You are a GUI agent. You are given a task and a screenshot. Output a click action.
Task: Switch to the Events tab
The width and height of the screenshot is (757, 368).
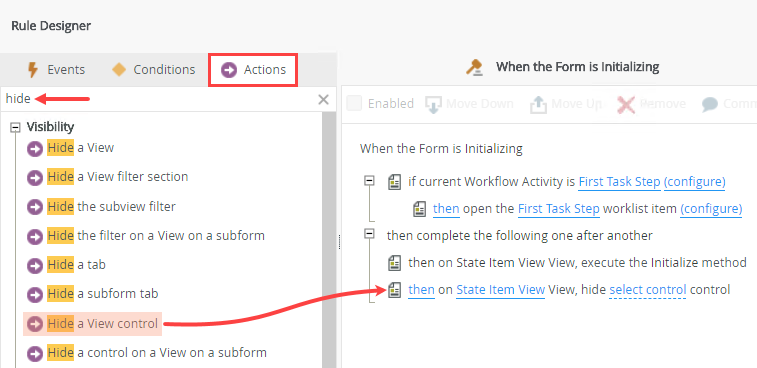point(55,70)
